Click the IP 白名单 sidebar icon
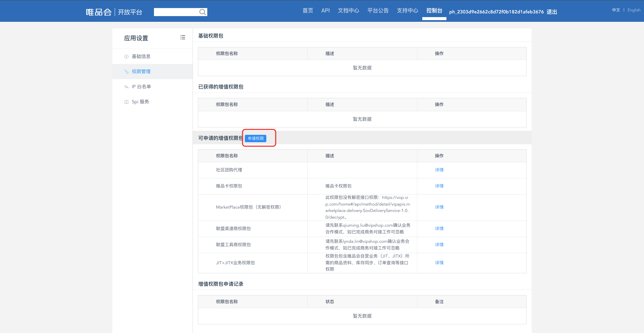Image resolution: width=644 pixels, height=333 pixels. 126,87
